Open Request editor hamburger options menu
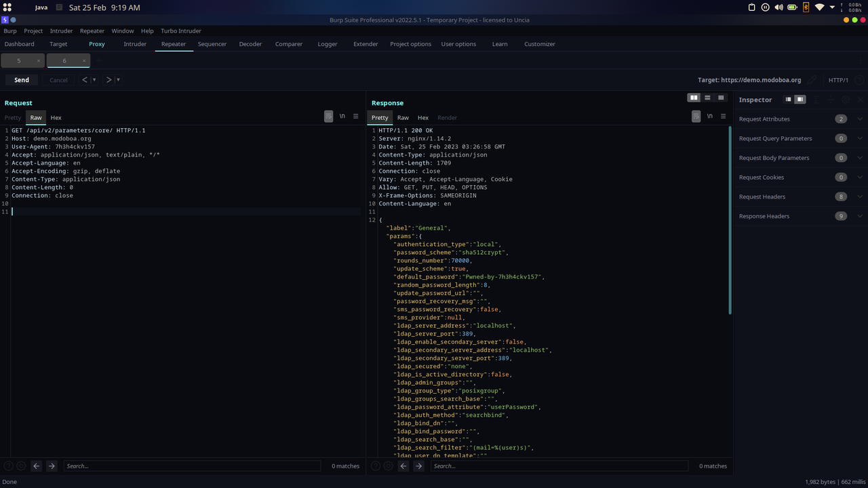This screenshot has width=868, height=488. click(x=355, y=117)
